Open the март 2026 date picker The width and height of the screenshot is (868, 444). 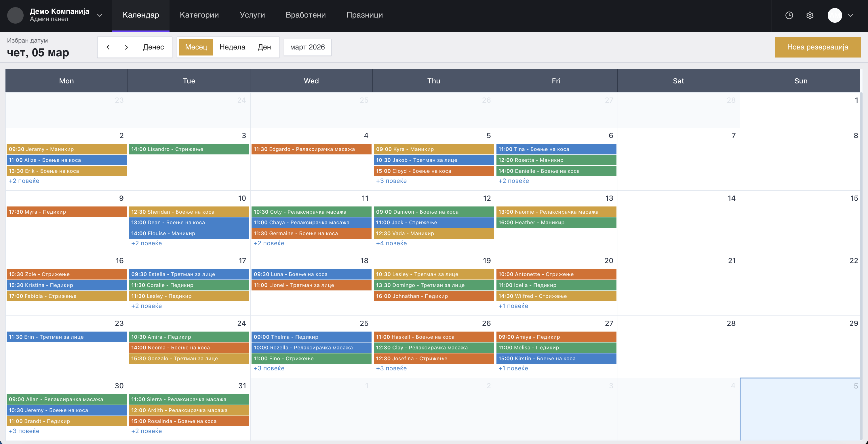tap(307, 47)
